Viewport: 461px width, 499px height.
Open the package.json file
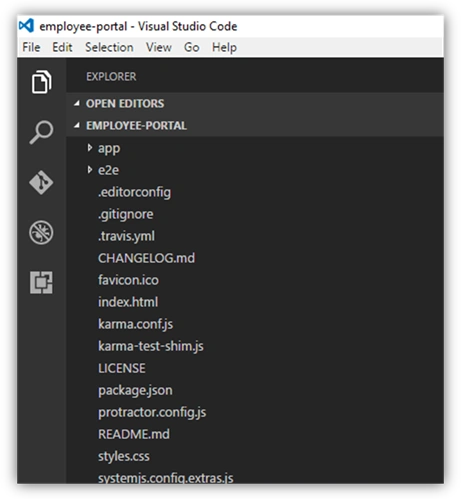(x=135, y=390)
